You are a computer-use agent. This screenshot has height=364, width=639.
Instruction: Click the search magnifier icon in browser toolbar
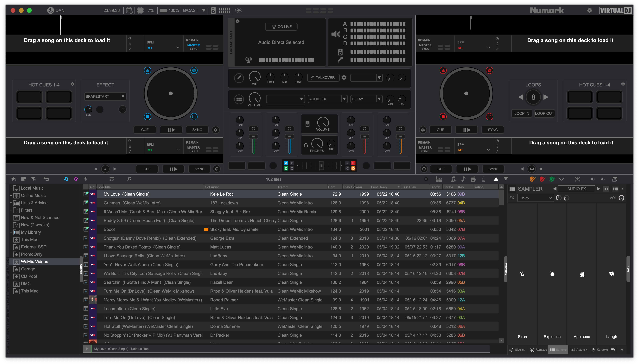(129, 179)
